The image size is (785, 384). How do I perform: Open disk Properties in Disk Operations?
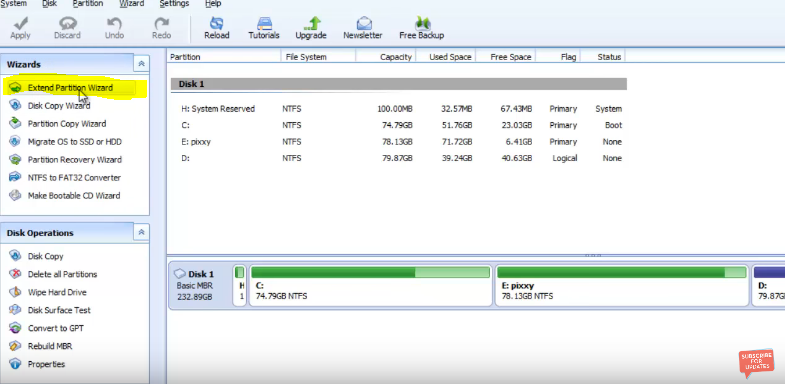[46, 364]
